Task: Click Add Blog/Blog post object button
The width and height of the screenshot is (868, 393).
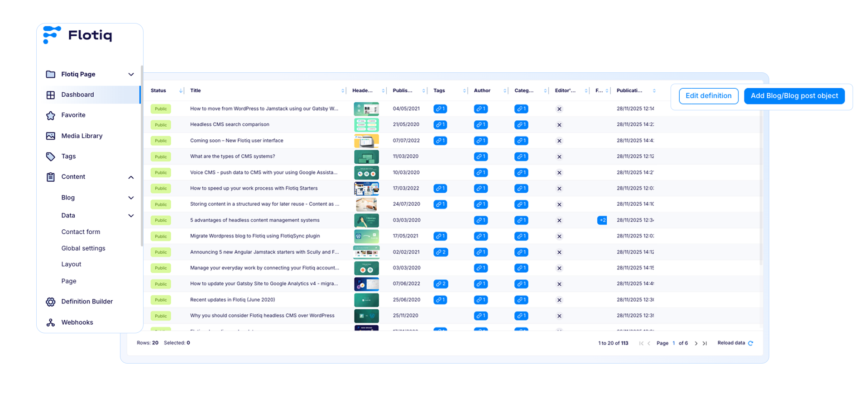Action: coord(794,96)
